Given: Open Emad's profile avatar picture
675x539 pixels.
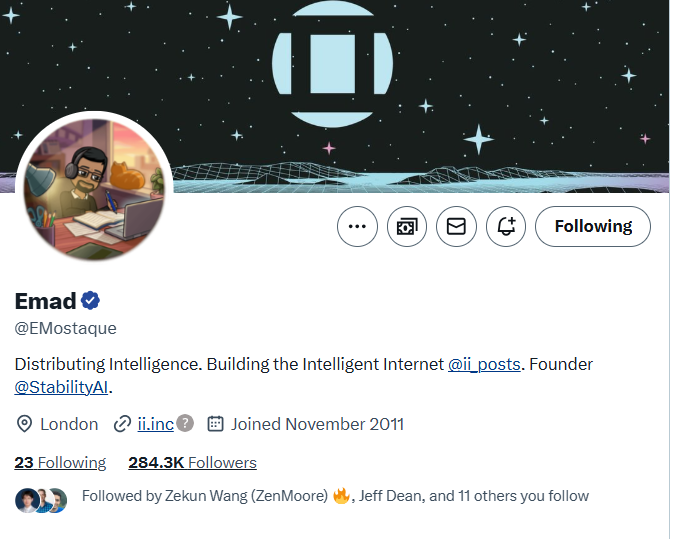Looking at the screenshot, I should [95, 186].
